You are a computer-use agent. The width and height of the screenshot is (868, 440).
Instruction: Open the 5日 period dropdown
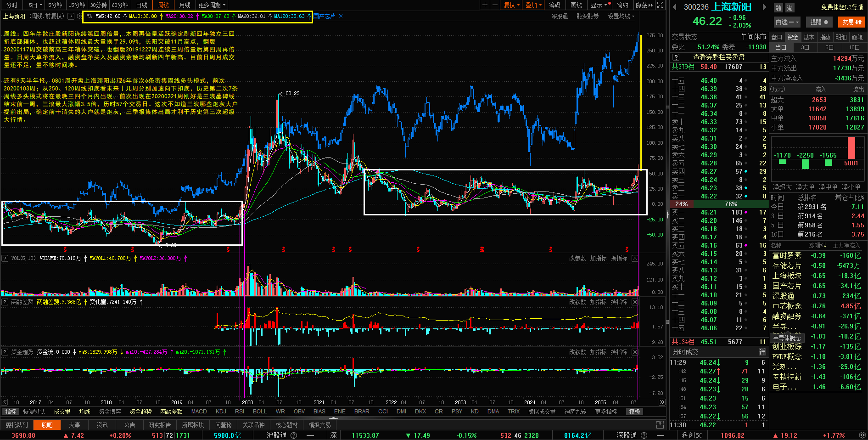tap(35, 5)
